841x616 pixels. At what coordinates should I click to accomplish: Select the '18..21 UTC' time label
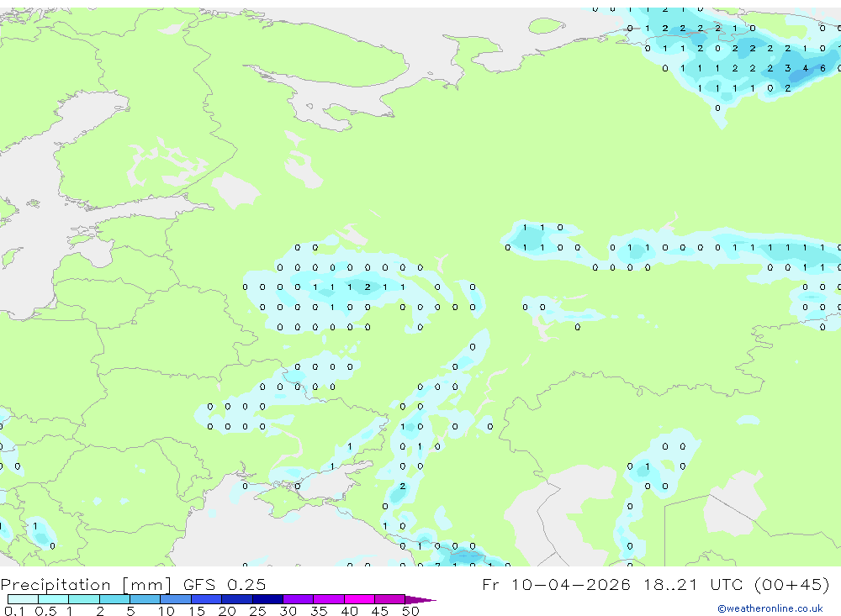tap(694, 584)
